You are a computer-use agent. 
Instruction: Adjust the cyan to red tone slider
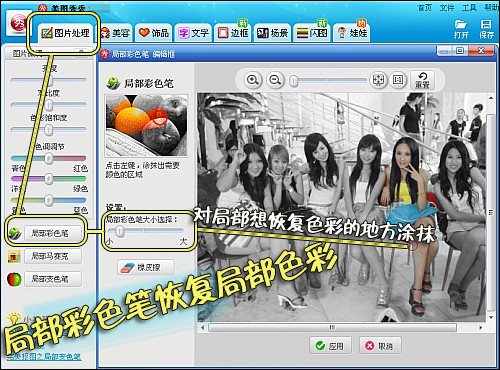49,158
